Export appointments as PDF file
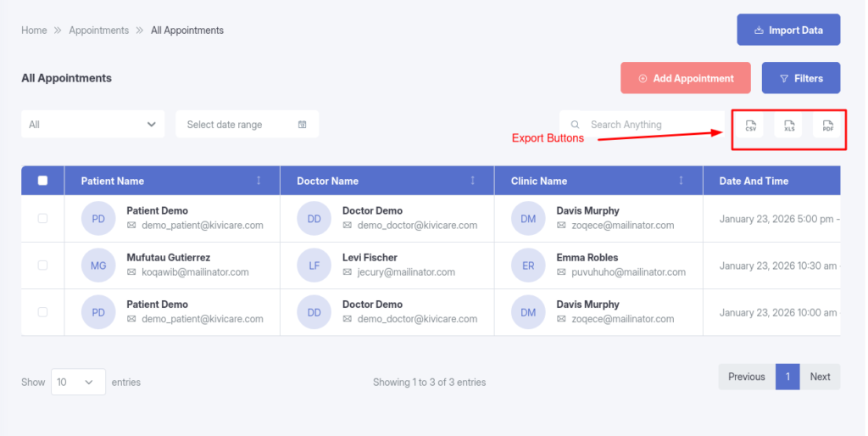This screenshot has height=436, width=868. (x=827, y=126)
